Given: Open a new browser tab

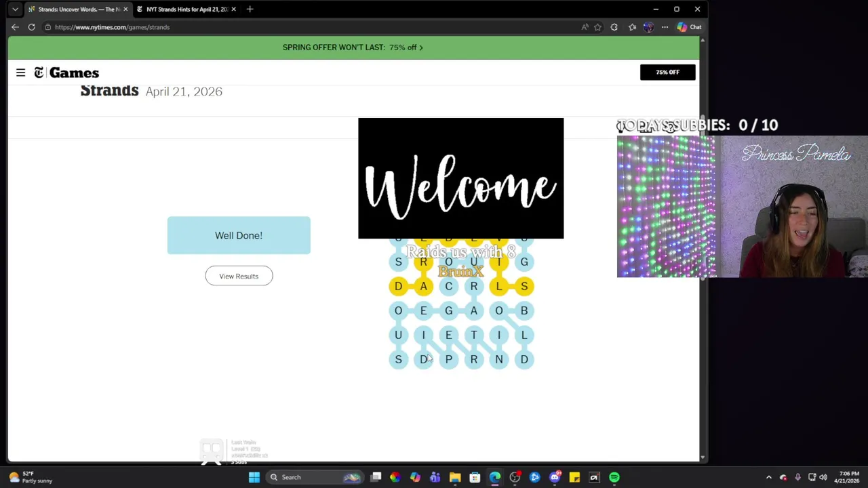Looking at the screenshot, I should (250, 9).
